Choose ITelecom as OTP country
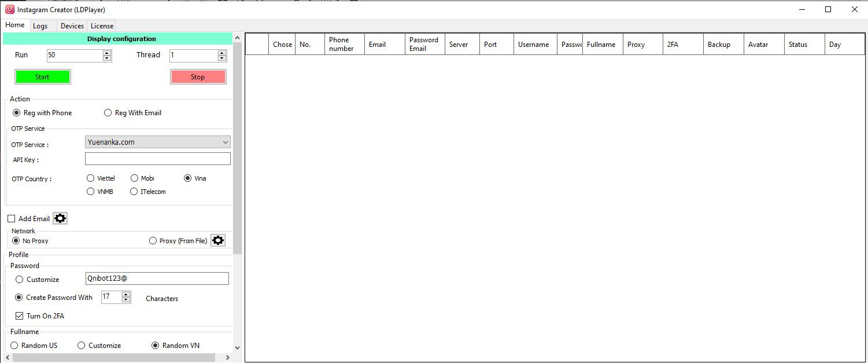This screenshot has height=363, width=868. (x=148, y=192)
